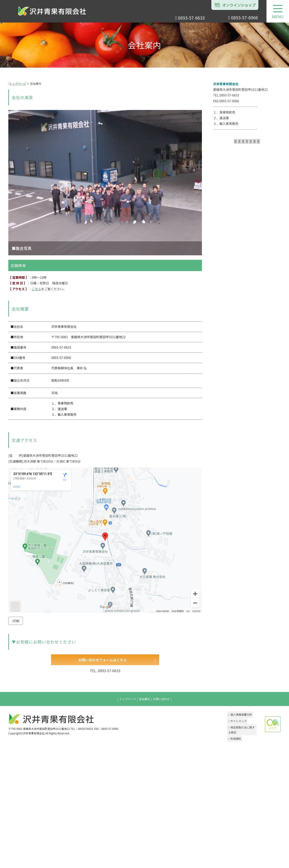
Task: Open the トップページ breadcrumb link
Action: [18, 84]
